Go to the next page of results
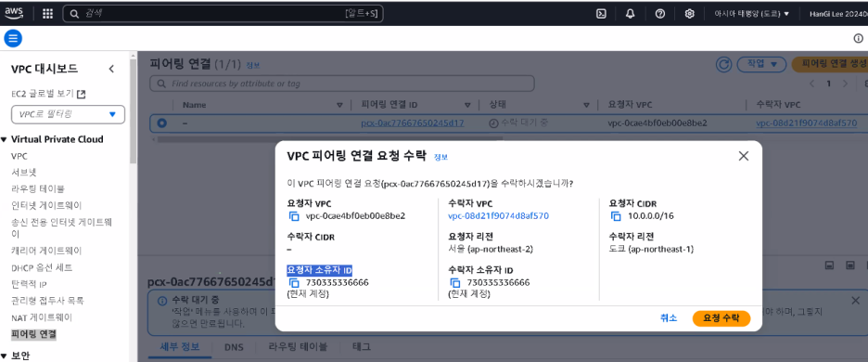 [x=845, y=84]
